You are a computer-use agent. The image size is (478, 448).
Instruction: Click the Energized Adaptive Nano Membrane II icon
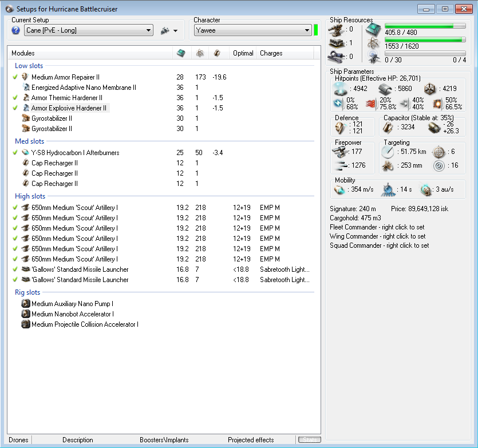(26, 88)
